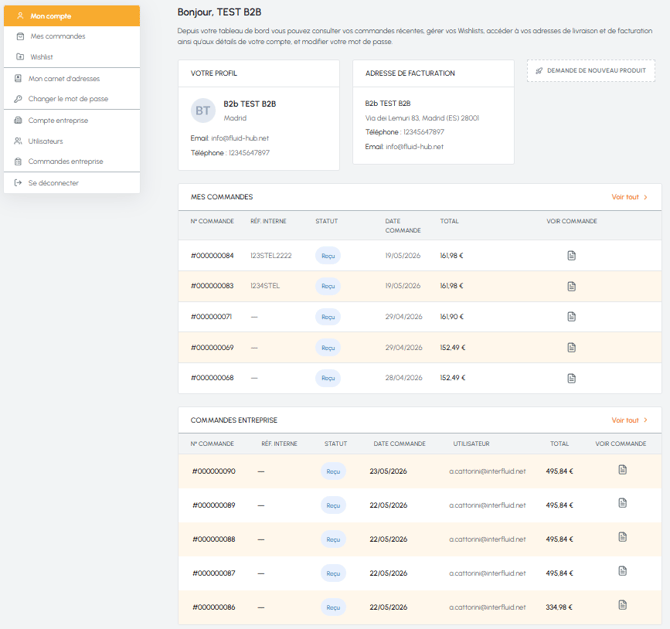
Task: View company order #000000090 document icon
Action: click(x=623, y=470)
